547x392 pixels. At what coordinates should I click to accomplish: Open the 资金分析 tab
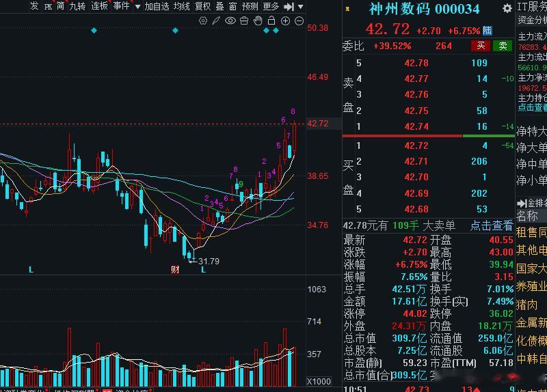(x=532, y=20)
